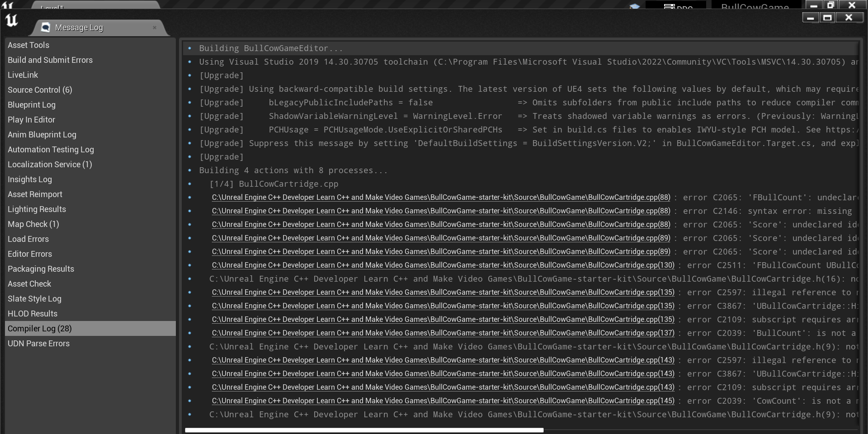The height and width of the screenshot is (434, 868).
Task: Select the Compiler Log (28) category
Action: point(40,329)
